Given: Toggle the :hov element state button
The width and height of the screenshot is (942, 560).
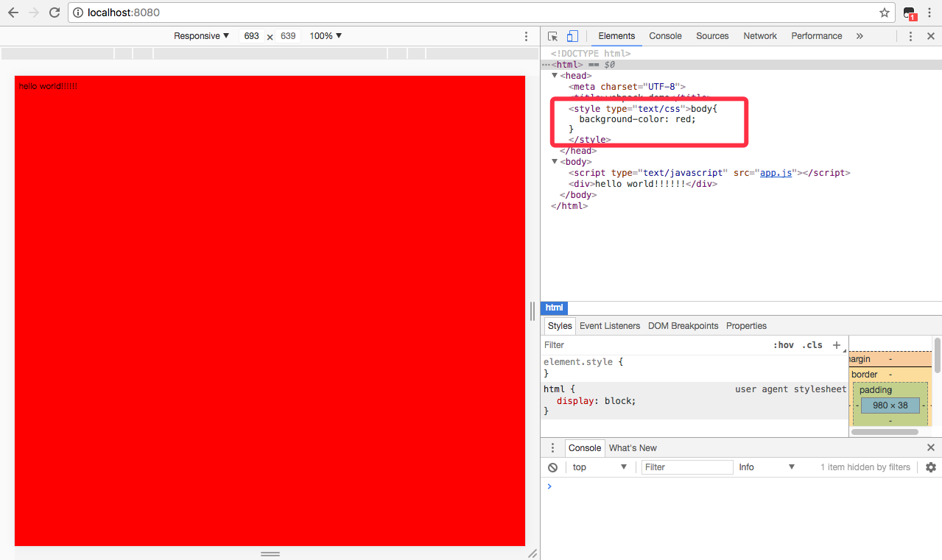Looking at the screenshot, I should coord(784,345).
